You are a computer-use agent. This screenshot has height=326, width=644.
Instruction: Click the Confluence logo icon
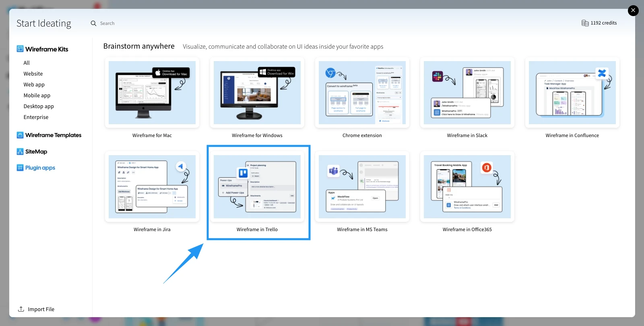pos(602,73)
